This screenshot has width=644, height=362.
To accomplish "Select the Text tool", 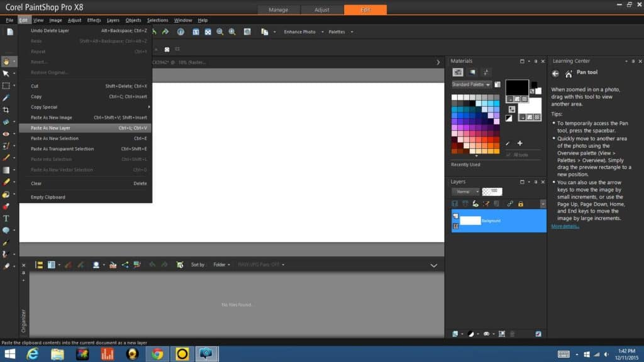I will pyautogui.click(x=6, y=218).
